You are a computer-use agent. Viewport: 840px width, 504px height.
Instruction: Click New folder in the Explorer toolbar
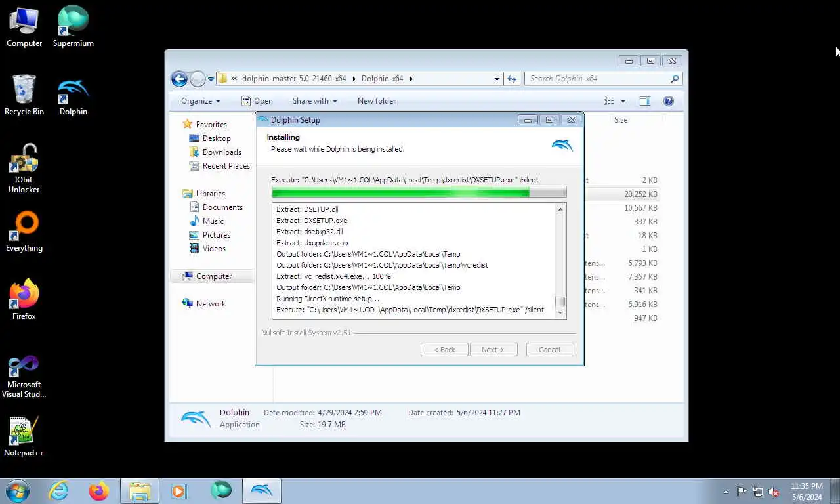[377, 101]
